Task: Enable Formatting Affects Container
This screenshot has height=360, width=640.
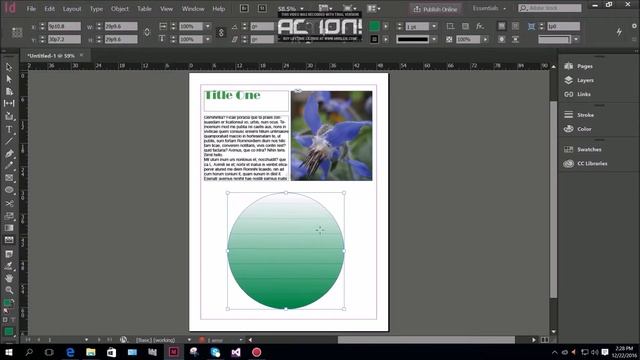Action: (5, 320)
